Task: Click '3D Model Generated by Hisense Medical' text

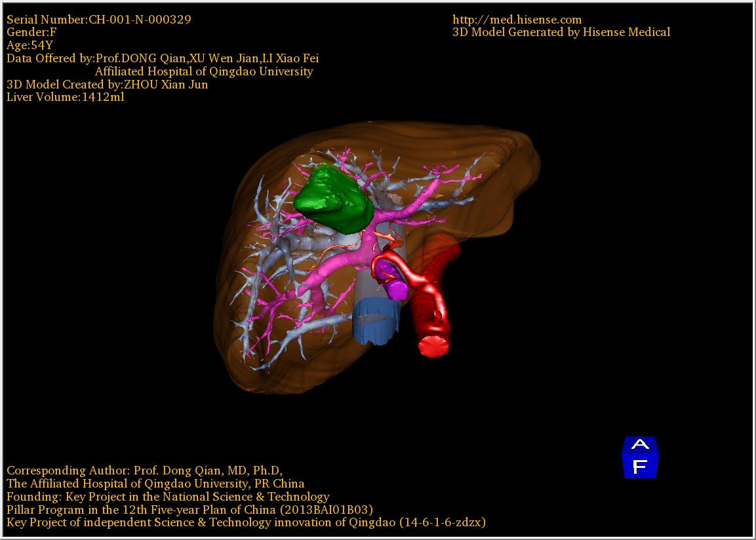Action: 561,32
